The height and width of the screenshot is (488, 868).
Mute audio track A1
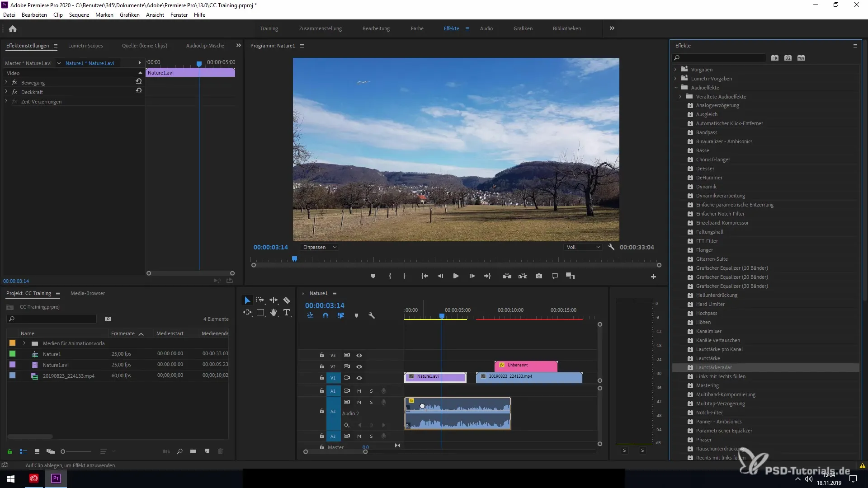point(359,391)
